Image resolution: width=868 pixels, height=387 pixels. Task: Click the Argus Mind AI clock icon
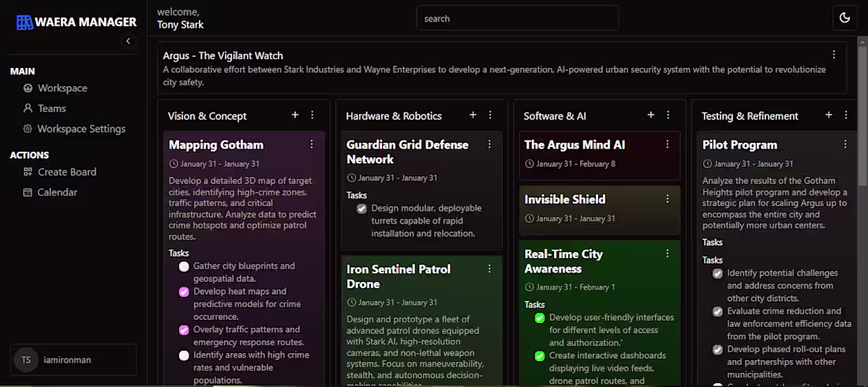[529, 164]
